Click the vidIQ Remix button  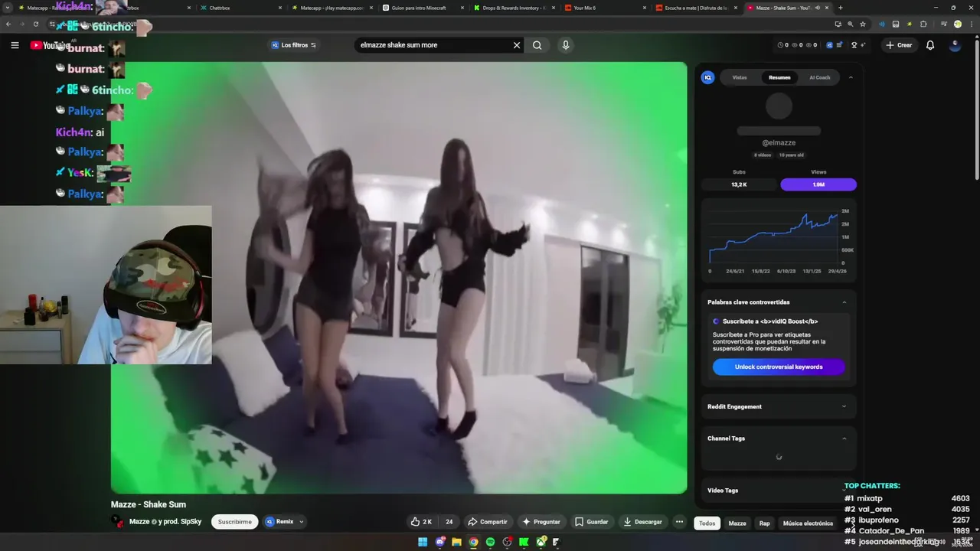(279, 522)
